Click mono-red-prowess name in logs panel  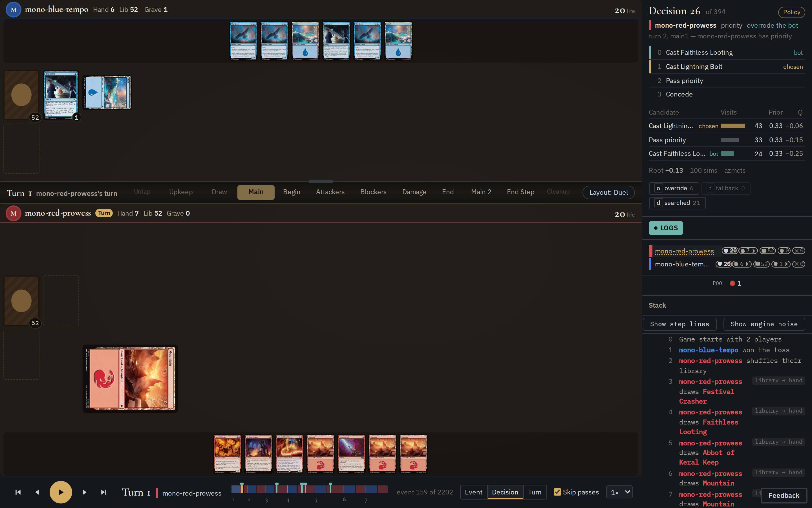[x=684, y=251]
